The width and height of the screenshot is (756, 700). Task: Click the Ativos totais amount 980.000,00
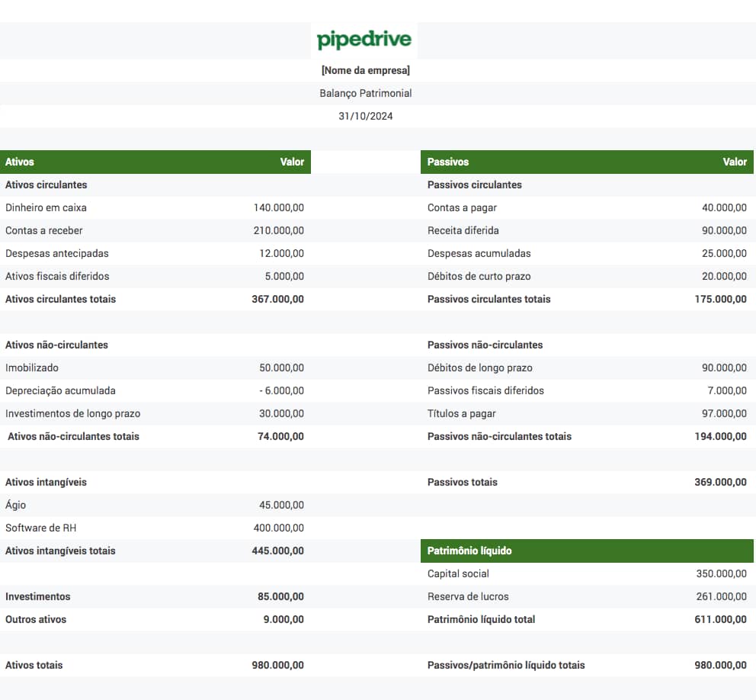click(277, 665)
